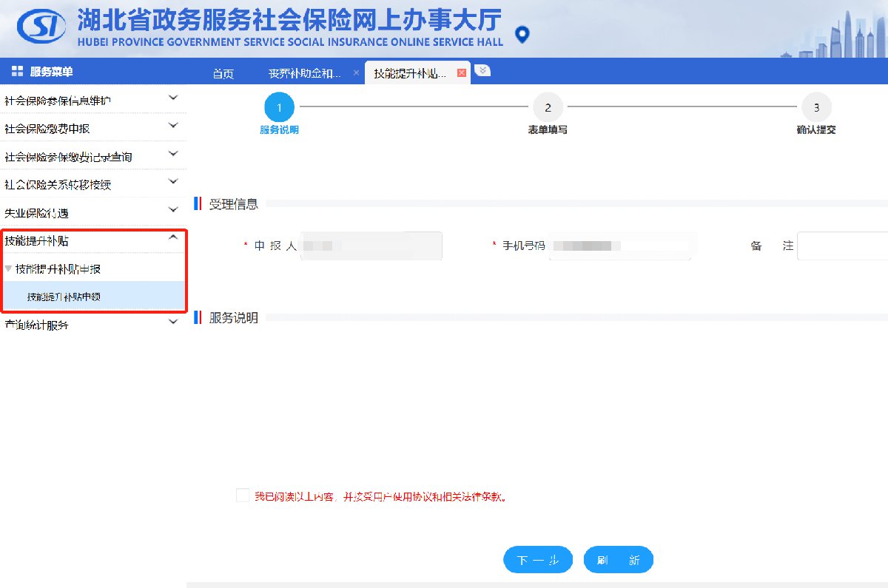The height and width of the screenshot is (588, 888).
Task: Collapse the 技能提升补贴 menu section
Action: [173, 237]
